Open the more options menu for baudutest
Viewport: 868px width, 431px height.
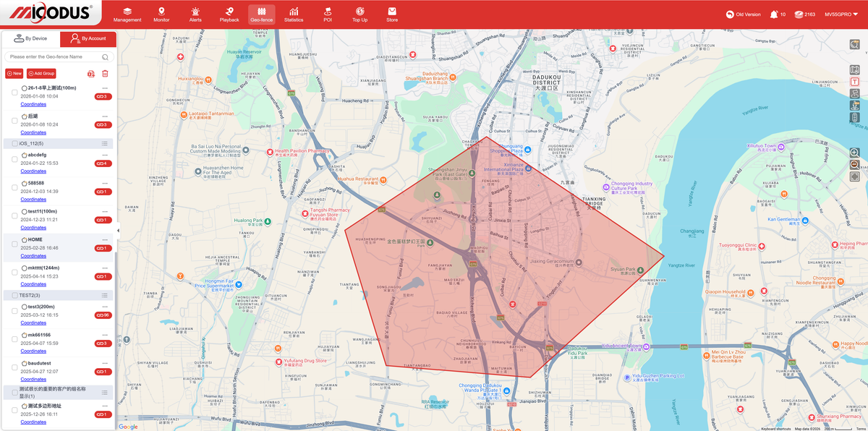coord(105,362)
